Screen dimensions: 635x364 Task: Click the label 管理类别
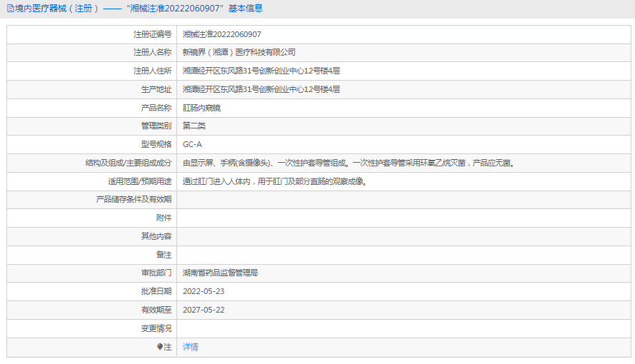coord(156,126)
